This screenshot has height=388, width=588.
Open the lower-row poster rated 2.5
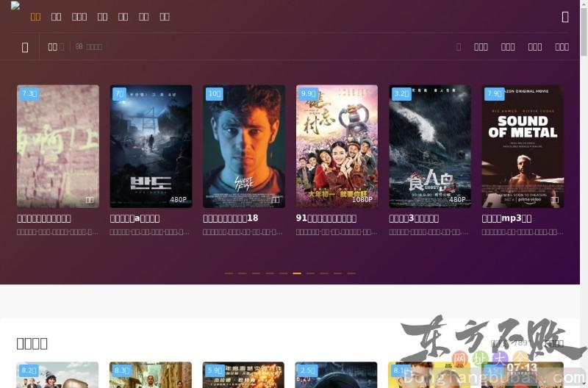coord(336,375)
